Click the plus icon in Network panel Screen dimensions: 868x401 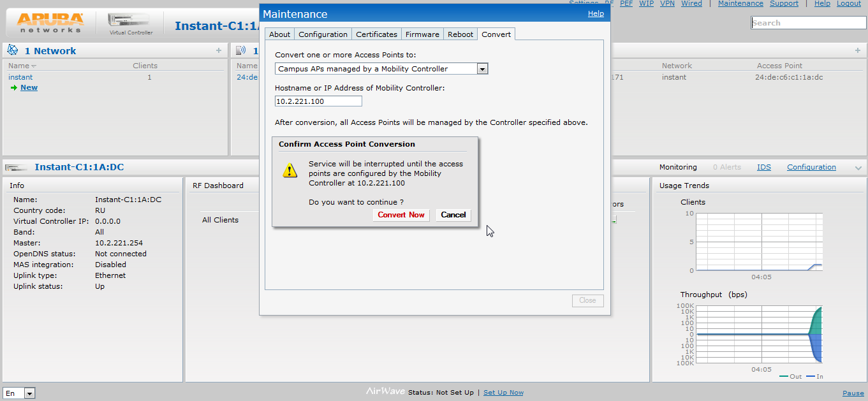click(x=219, y=50)
